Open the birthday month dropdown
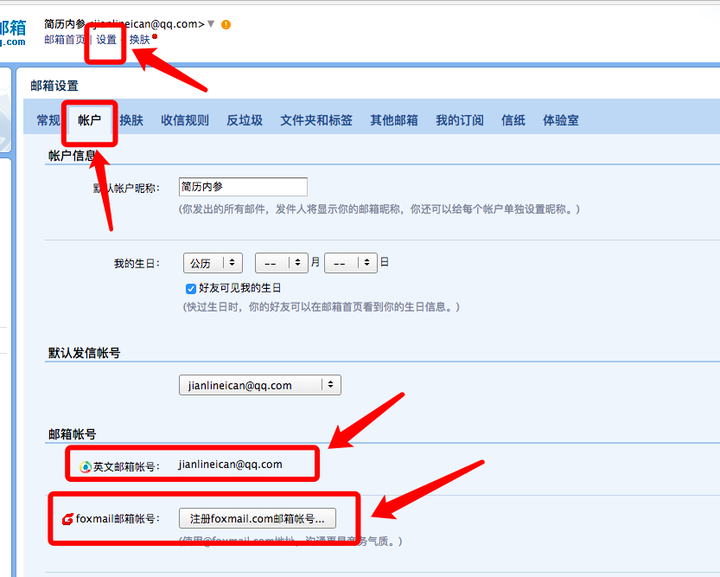This screenshot has width=720, height=577. tap(281, 263)
